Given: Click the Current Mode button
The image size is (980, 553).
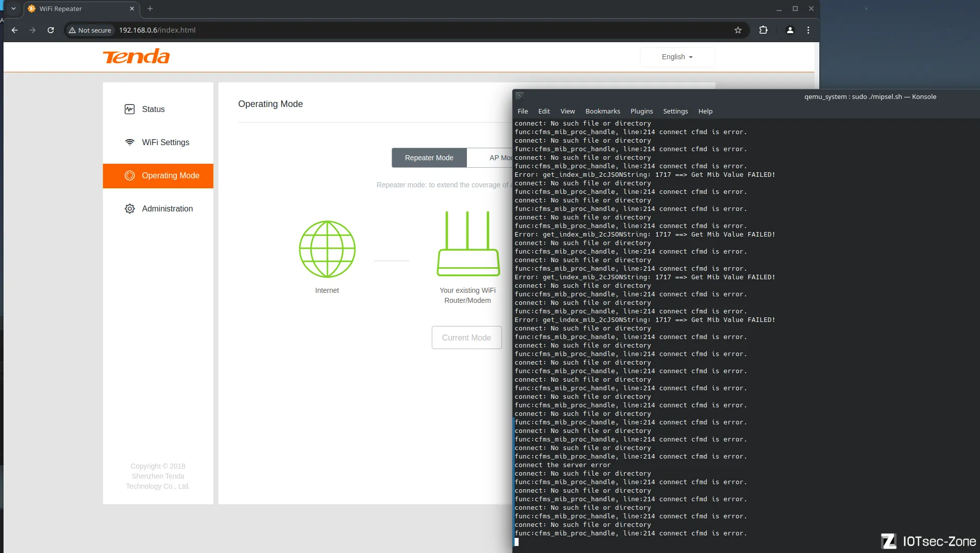Looking at the screenshot, I should click(466, 338).
